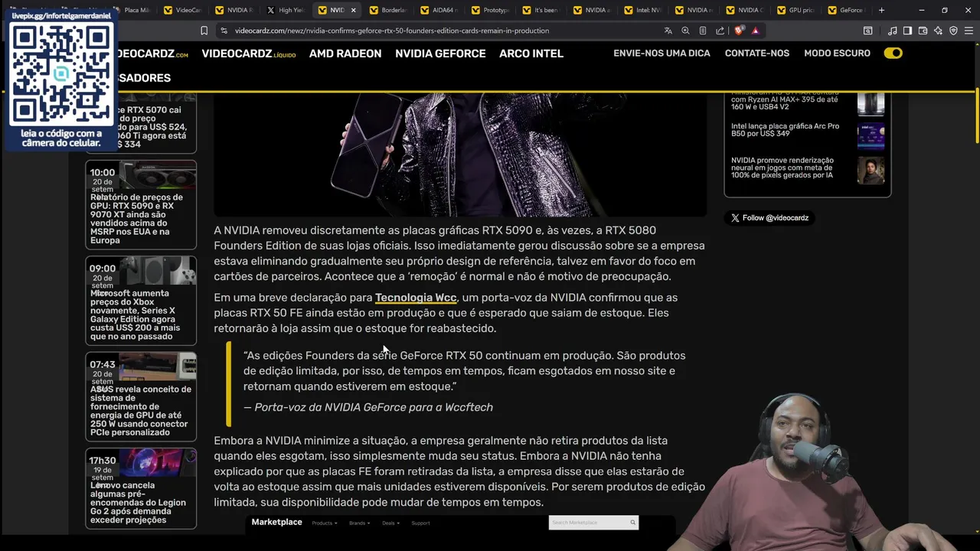Open the Intel Arc Pro B50 article link
Image resolution: width=980 pixels, height=551 pixels.
coord(785,130)
